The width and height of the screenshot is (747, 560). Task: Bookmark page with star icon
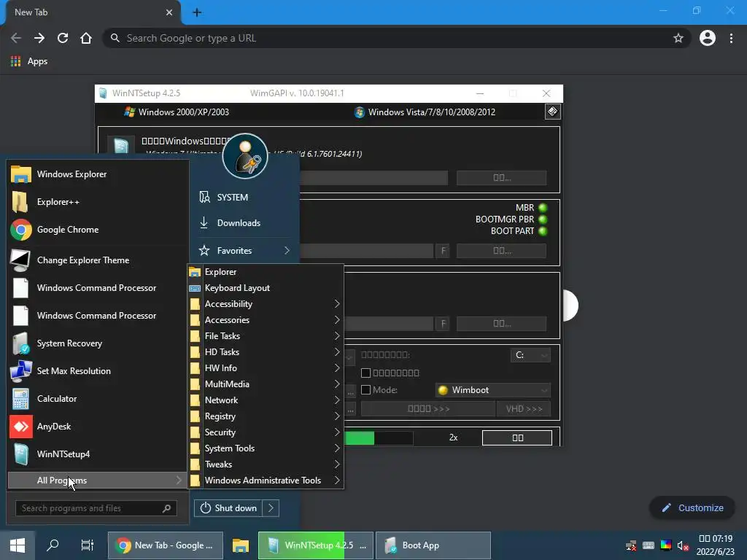point(678,38)
